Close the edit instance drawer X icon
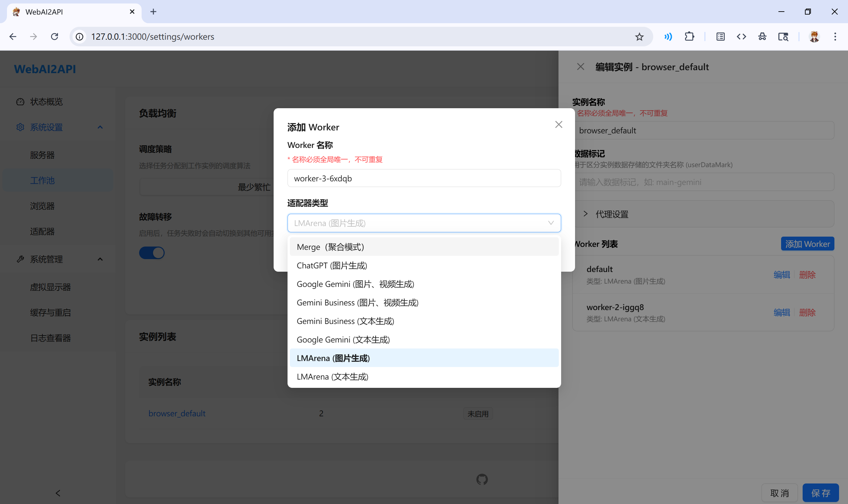 (x=580, y=67)
